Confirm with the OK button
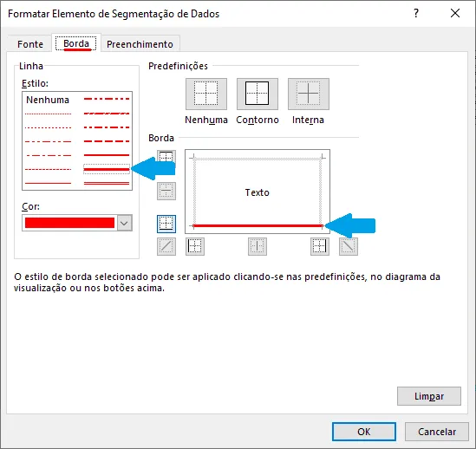Image resolution: width=476 pixels, height=449 pixels. coord(364,432)
